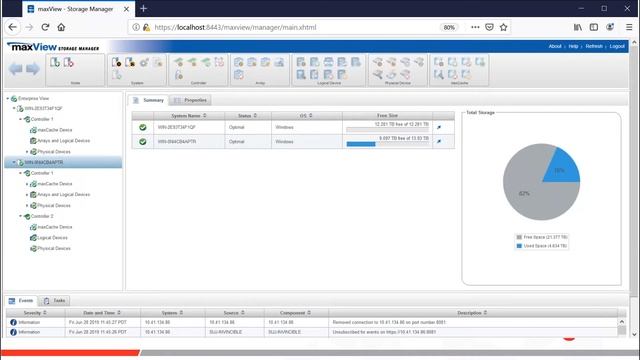Click the Enterprise View globe icon
The width and height of the screenshot is (640, 360).
tap(14, 99)
